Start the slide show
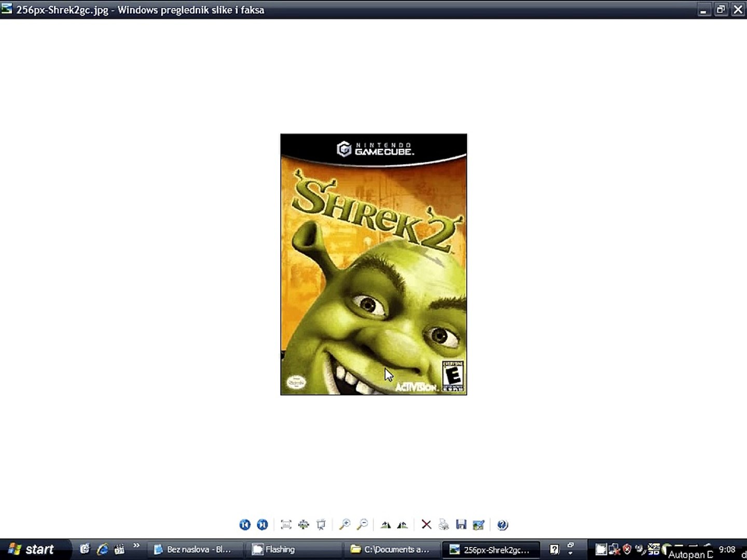The width and height of the screenshot is (747, 560). tap(321, 525)
